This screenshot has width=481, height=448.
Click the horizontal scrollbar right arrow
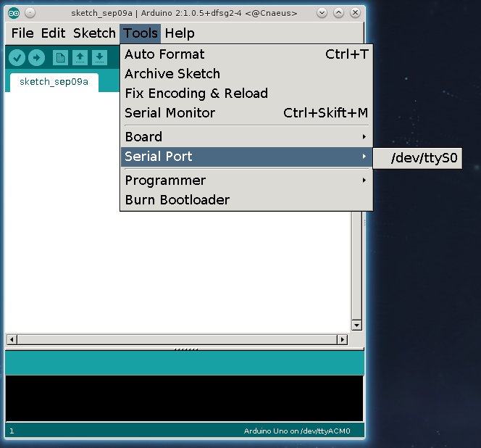[x=342, y=339]
